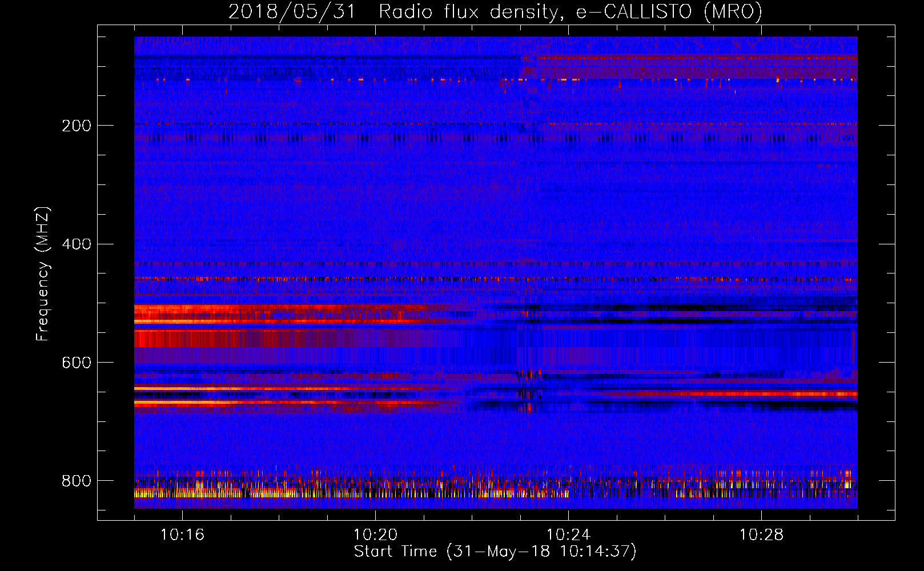The image size is (924, 571).
Task: Click the 800 frequency tick label
Action: (x=77, y=481)
